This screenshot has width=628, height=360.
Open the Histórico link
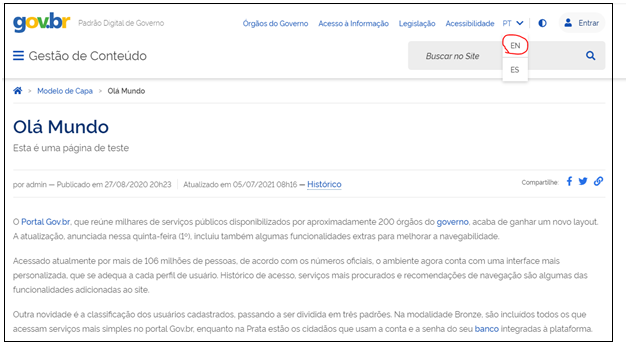324,184
